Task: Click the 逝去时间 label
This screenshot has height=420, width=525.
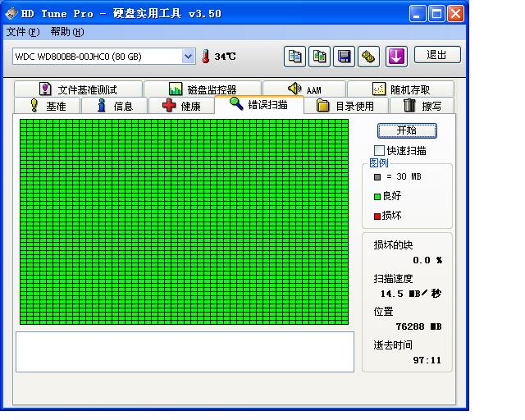Action: [393, 345]
